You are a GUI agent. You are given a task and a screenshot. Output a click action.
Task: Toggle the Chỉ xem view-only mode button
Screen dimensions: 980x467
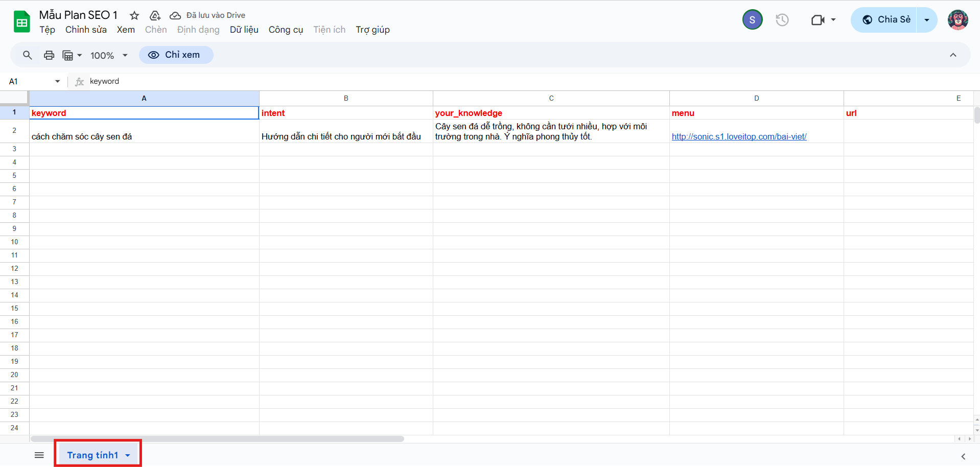point(176,55)
